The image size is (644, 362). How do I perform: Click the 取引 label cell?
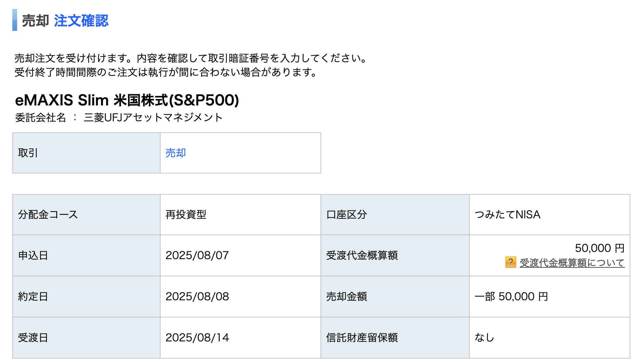click(86, 153)
